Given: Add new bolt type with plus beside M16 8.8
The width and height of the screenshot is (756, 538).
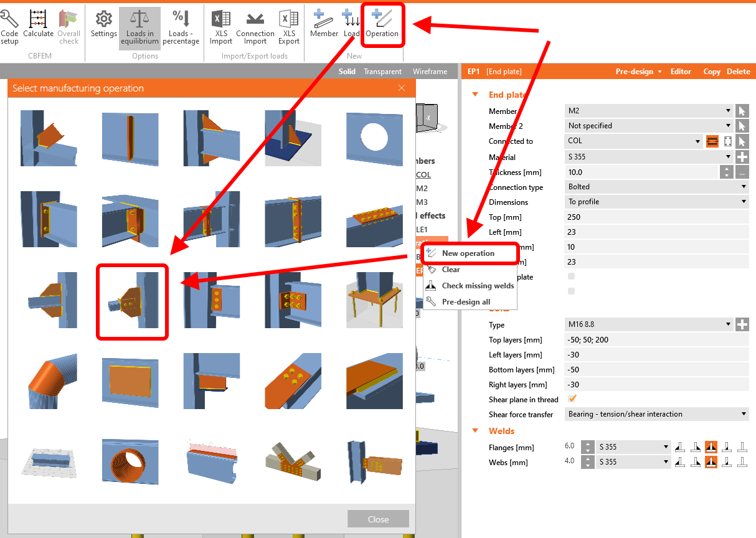Looking at the screenshot, I should 742,324.
